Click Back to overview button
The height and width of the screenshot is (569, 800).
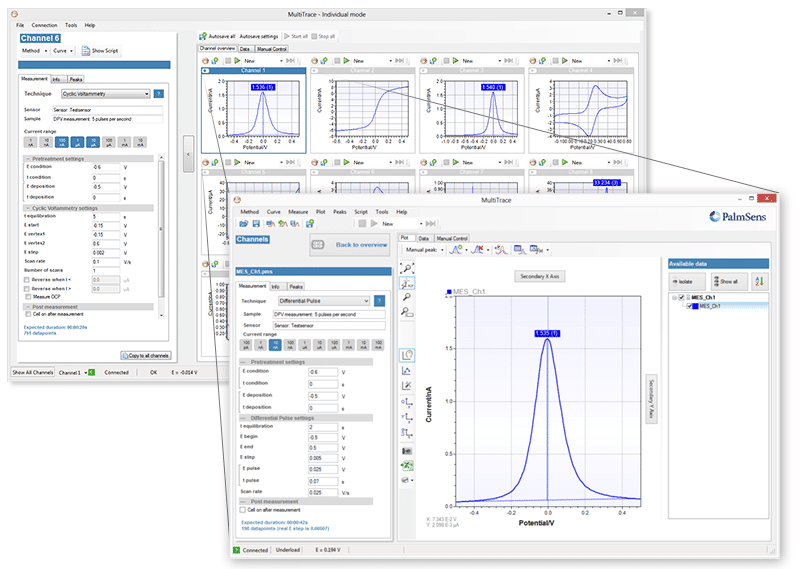350,245
